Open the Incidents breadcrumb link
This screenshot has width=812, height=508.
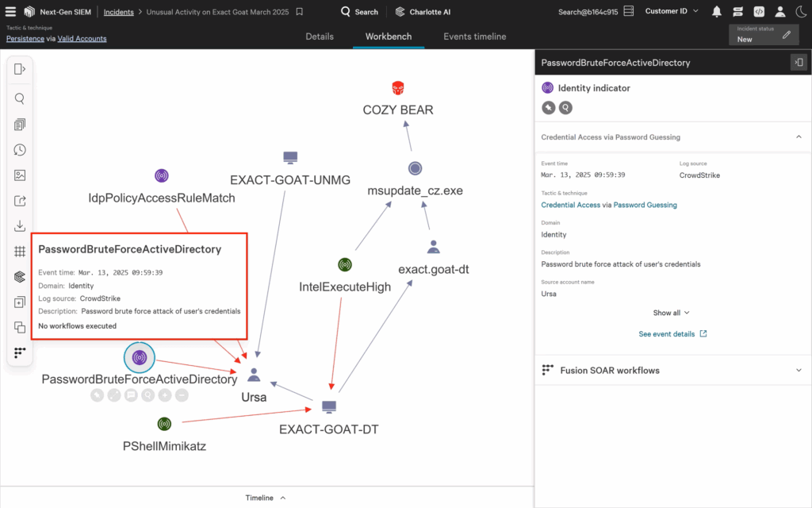click(119, 12)
